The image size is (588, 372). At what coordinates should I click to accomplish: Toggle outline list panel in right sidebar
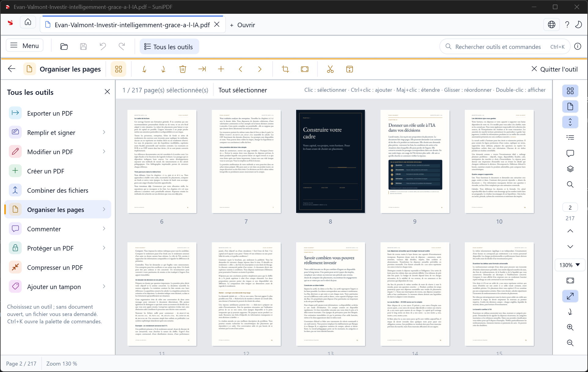pyautogui.click(x=570, y=138)
